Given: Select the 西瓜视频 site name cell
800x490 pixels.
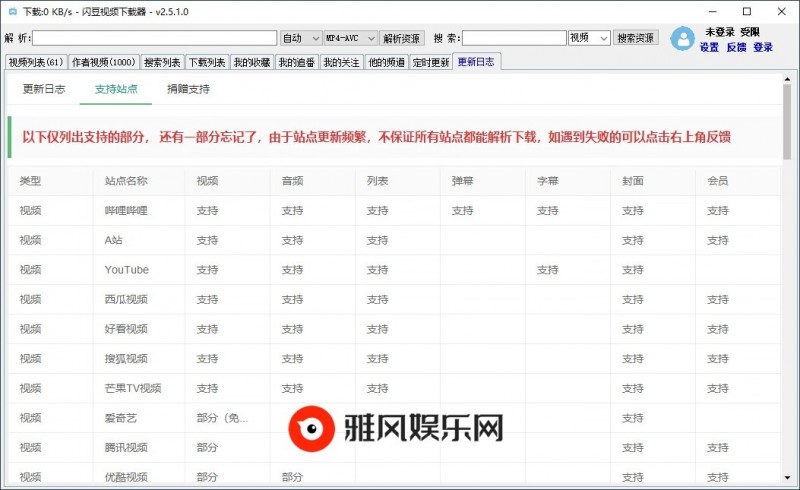Looking at the screenshot, I should click(139, 299).
